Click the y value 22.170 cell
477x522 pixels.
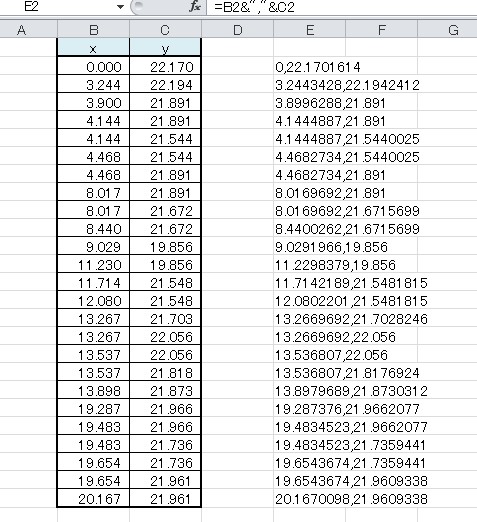point(165,67)
